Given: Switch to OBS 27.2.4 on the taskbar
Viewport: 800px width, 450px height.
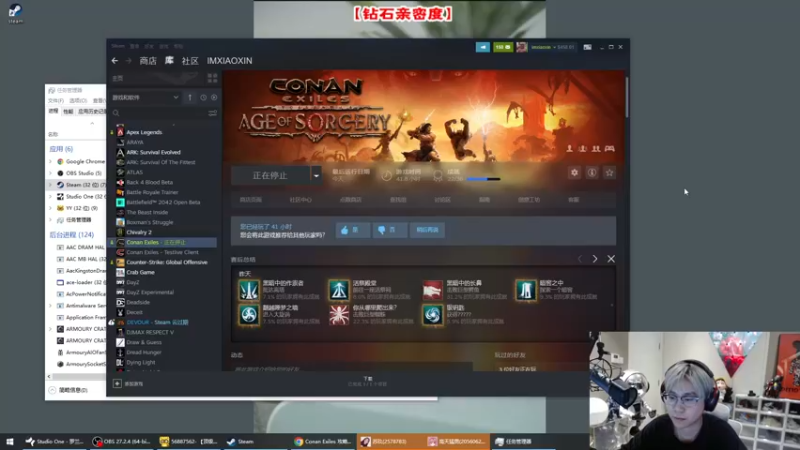Looking at the screenshot, I should click(121, 442).
